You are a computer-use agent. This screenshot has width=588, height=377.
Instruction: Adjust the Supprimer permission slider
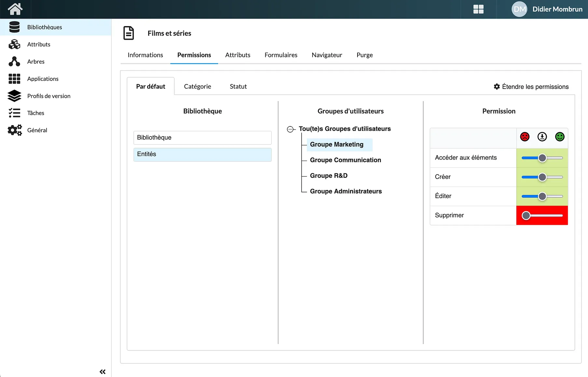click(x=542, y=215)
